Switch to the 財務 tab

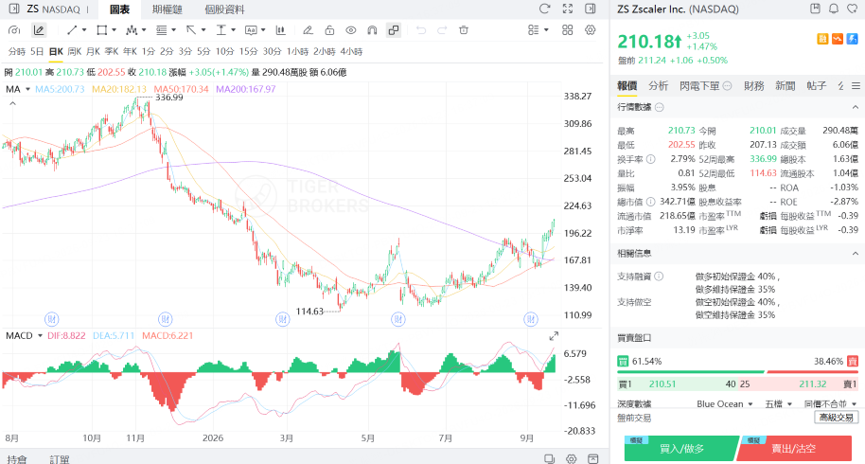[x=754, y=86]
